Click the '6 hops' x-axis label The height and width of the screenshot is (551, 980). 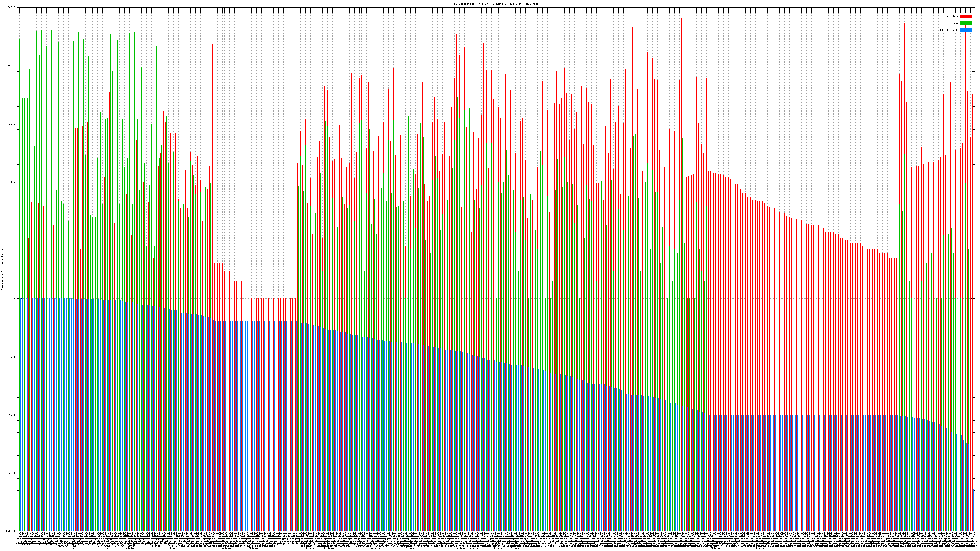pos(227,548)
